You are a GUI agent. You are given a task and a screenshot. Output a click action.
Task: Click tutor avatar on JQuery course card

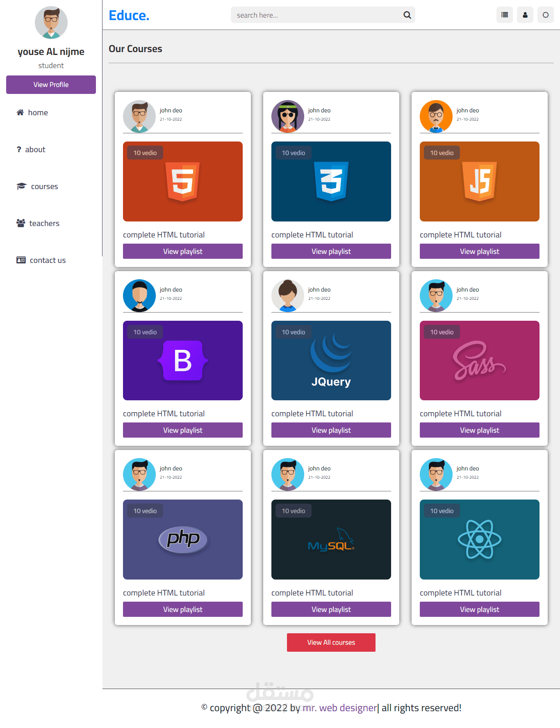pyautogui.click(x=288, y=296)
